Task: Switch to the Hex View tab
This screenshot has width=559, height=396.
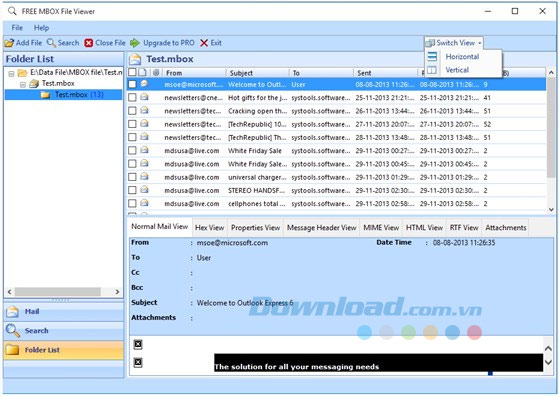Action: (209, 228)
